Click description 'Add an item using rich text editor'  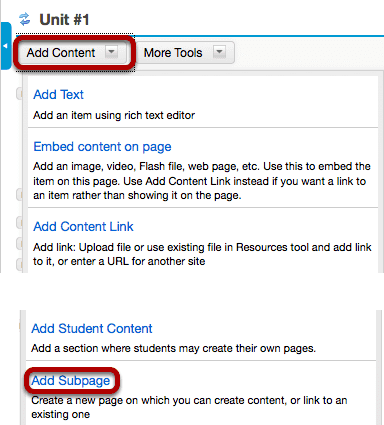pos(114,115)
